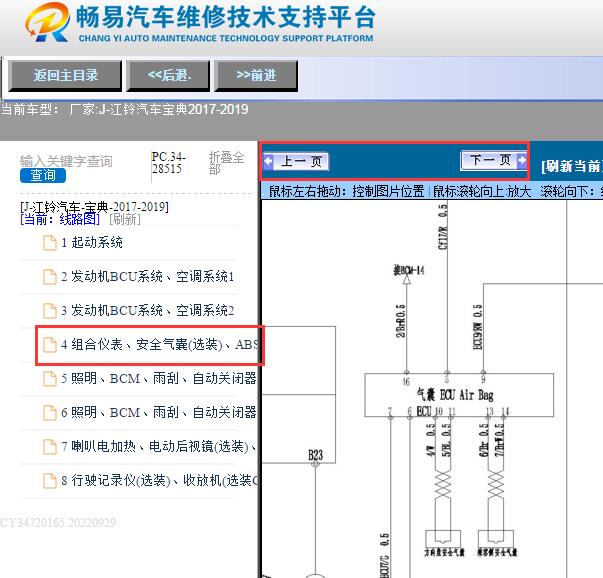Click the document icon for item 5
Image resolution: width=603 pixels, height=578 pixels.
pos(50,379)
